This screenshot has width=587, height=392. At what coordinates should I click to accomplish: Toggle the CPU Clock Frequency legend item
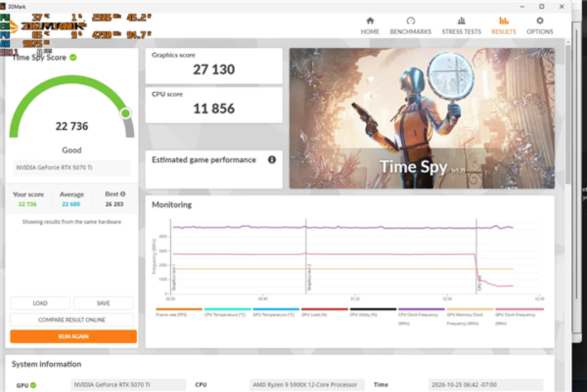tap(421, 316)
